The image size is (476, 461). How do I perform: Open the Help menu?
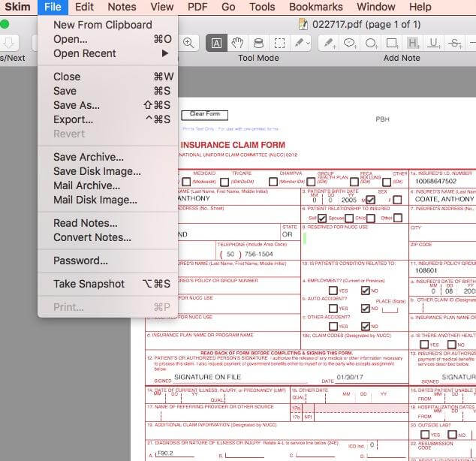click(420, 7)
